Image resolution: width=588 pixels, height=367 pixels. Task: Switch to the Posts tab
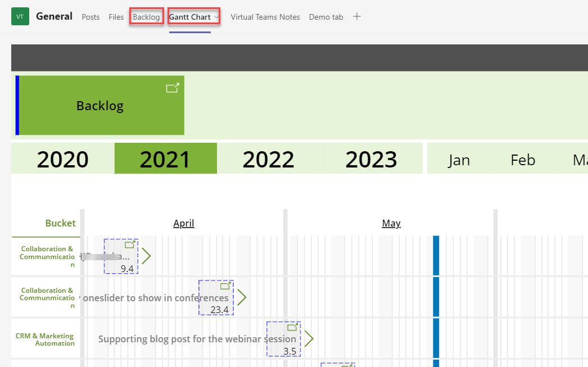click(x=91, y=17)
